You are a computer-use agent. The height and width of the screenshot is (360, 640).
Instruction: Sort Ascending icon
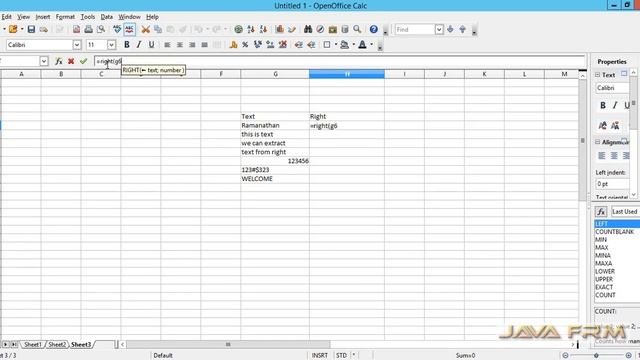(251, 29)
